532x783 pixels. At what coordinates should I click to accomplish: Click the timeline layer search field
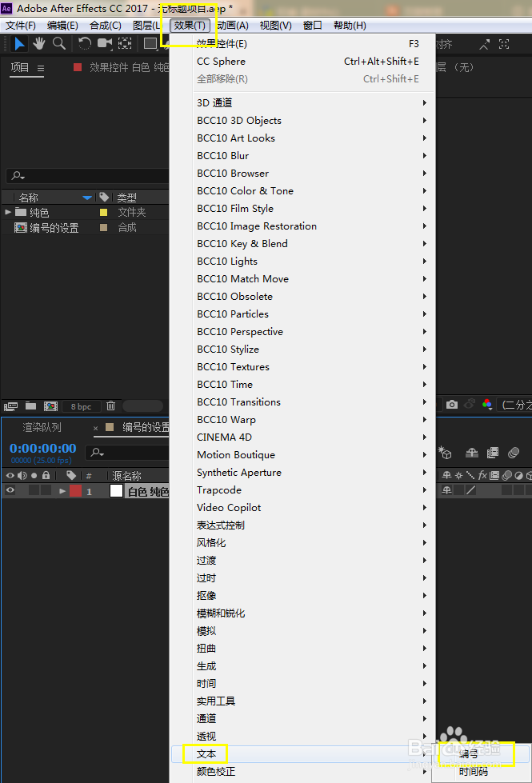point(128,453)
